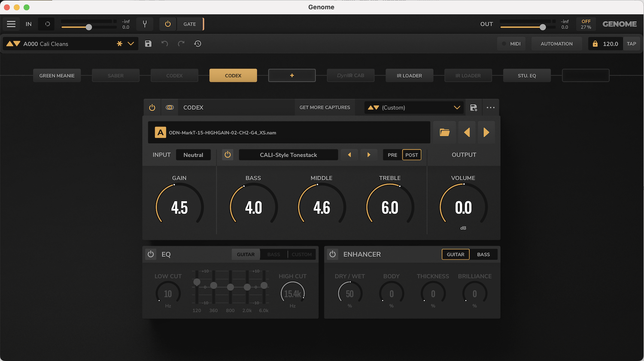
Task: Set tonestack position to PRE
Action: (392, 155)
